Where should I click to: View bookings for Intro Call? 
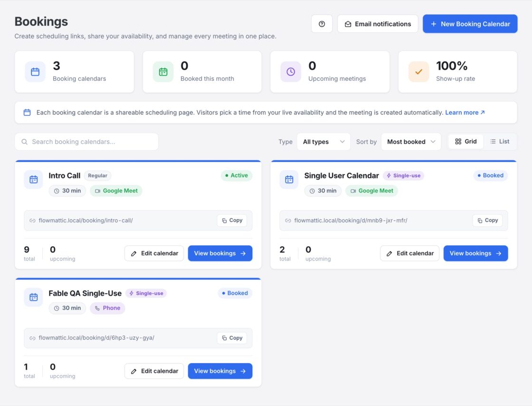click(220, 253)
